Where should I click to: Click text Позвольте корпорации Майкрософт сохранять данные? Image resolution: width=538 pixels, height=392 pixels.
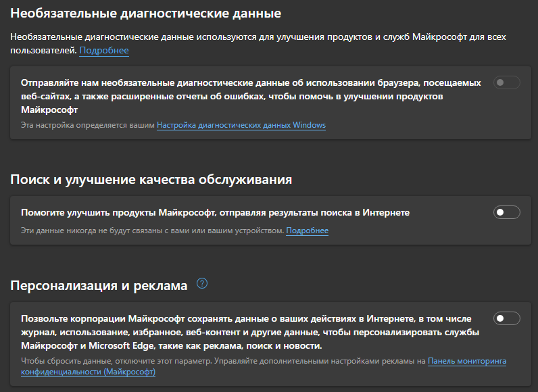pos(144,318)
